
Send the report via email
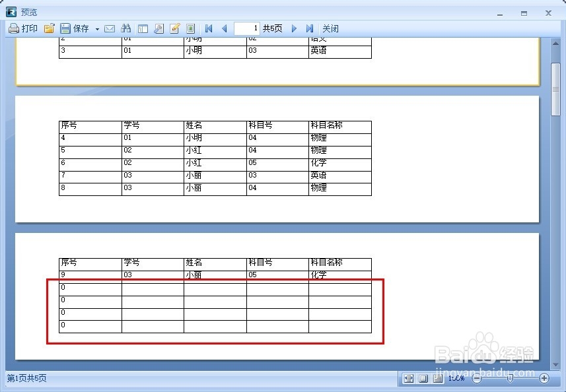click(110, 28)
